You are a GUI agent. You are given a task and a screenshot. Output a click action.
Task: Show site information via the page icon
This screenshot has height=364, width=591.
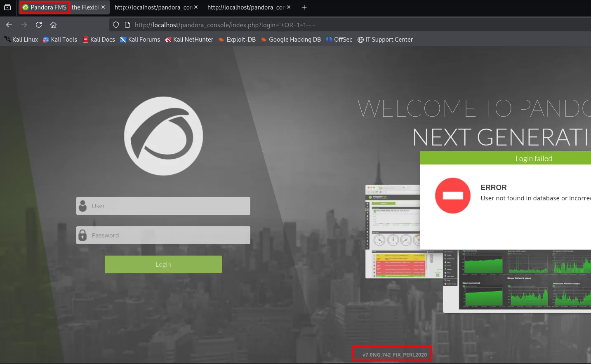pyautogui.click(x=127, y=25)
